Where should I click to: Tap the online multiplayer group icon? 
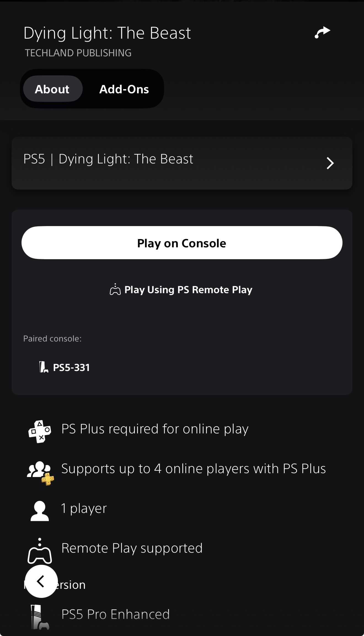[40, 473]
